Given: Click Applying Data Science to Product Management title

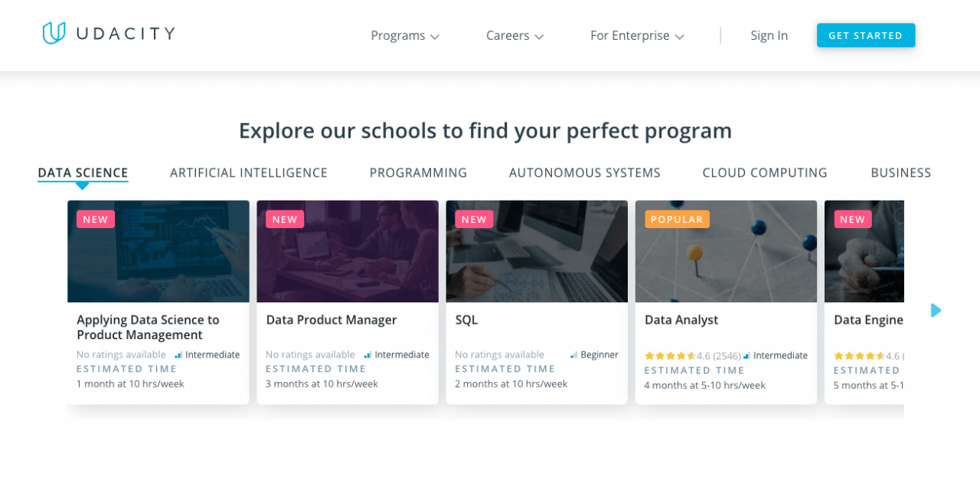Looking at the screenshot, I should pyautogui.click(x=148, y=328).
